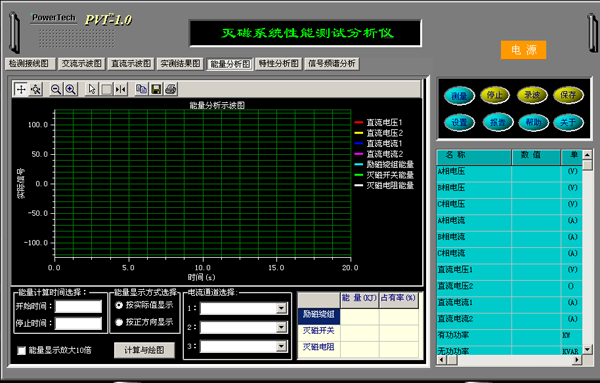Enable 能量显示放大10倍 checkbox
The width and height of the screenshot is (600, 383).
[x=21, y=350]
